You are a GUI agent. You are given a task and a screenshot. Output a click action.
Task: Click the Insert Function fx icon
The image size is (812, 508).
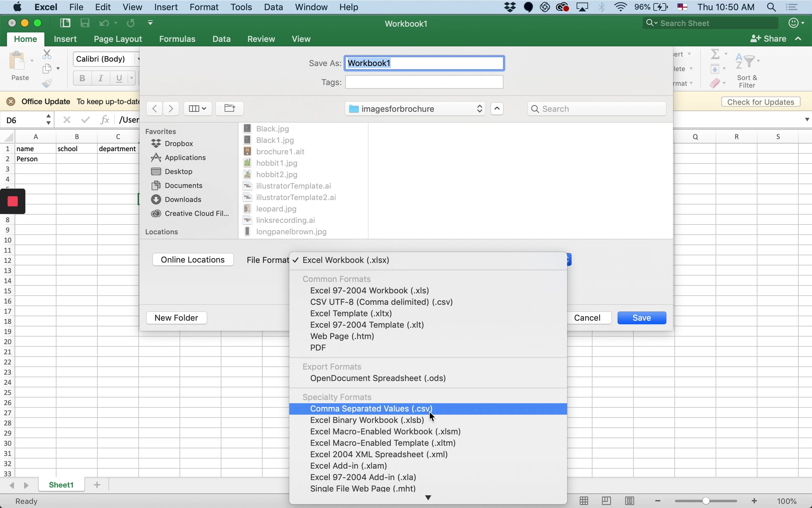pyautogui.click(x=105, y=120)
